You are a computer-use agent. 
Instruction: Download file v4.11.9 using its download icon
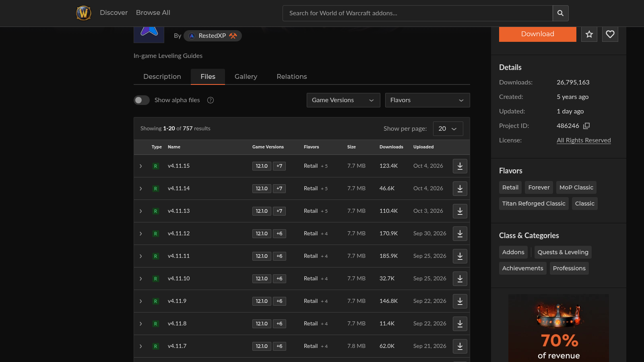click(x=460, y=301)
